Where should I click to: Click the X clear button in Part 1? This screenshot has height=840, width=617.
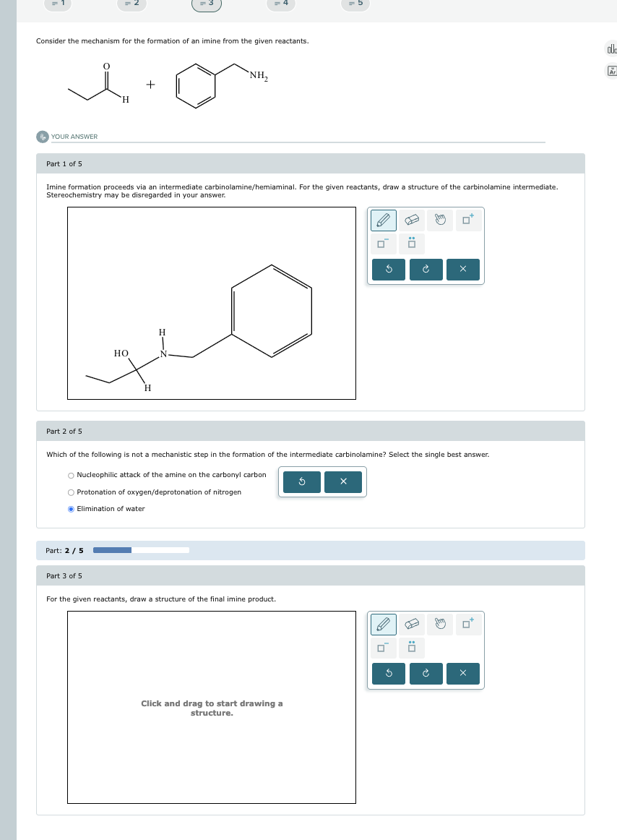point(462,269)
